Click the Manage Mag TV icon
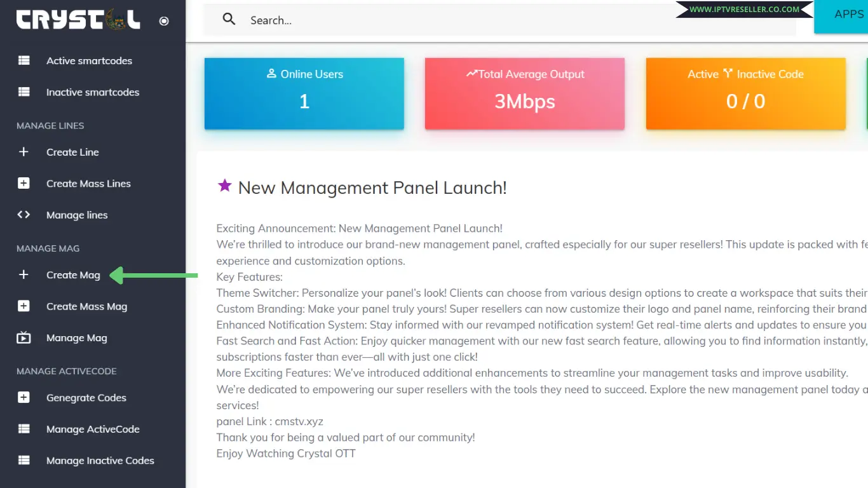868x488 pixels. tap(24, 338)
